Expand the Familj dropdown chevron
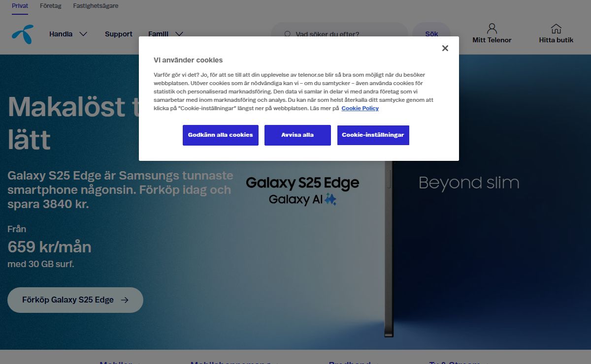 click(x=179, y=34)
